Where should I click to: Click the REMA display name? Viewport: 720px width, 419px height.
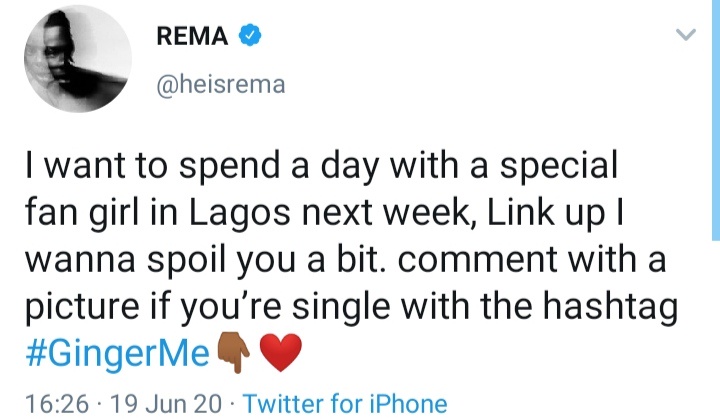point(196,37)
